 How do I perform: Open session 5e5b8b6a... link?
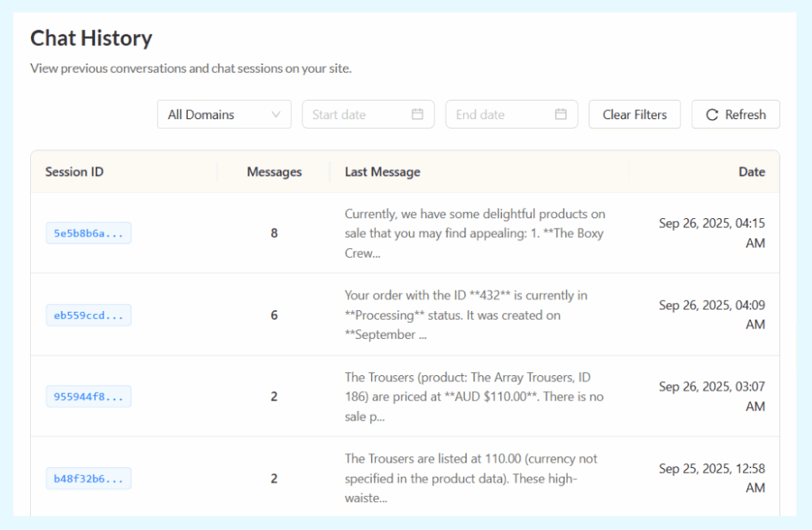(88, 233)
